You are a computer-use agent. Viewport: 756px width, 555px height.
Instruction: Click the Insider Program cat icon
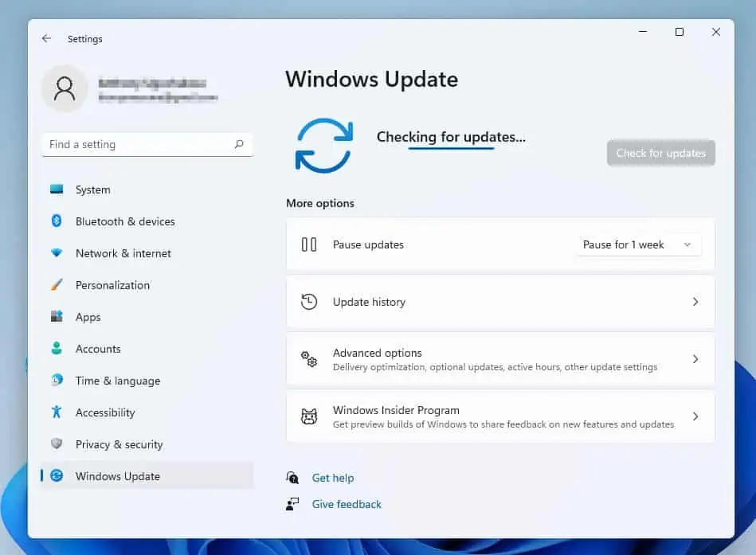[x=308, y=416]
